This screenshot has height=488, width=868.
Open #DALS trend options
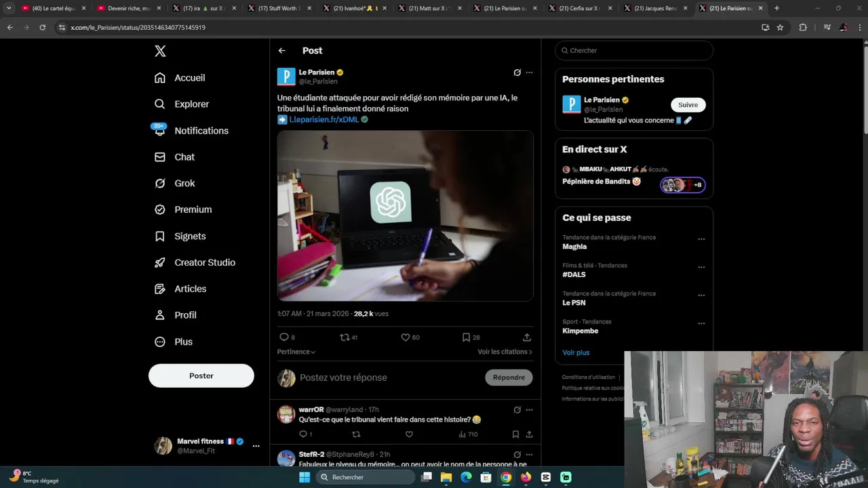701,267
